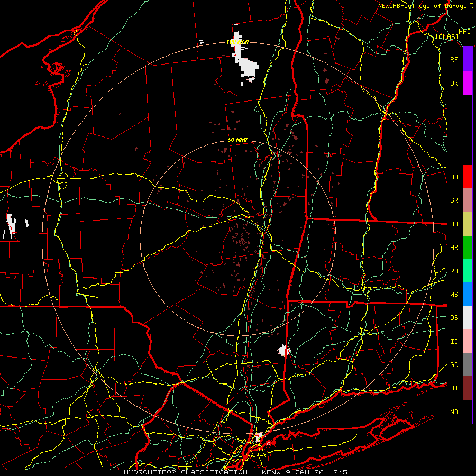Click the GR legend label
The width and height of the screenshot is (476, 476).
click(x=454, y=200)
